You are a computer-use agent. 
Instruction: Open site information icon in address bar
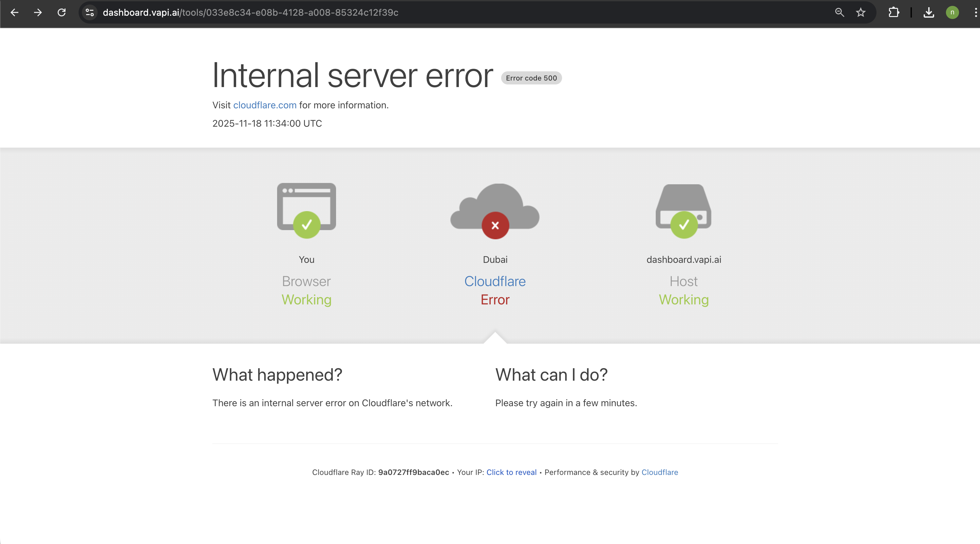pos(90,12)
